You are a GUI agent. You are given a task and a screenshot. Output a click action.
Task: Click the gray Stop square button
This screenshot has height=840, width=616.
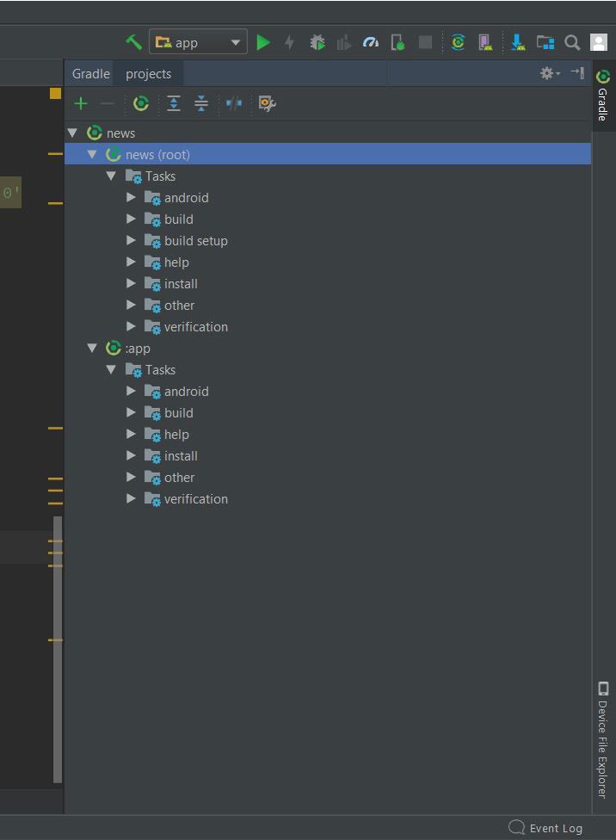click(x=425, y=42)
